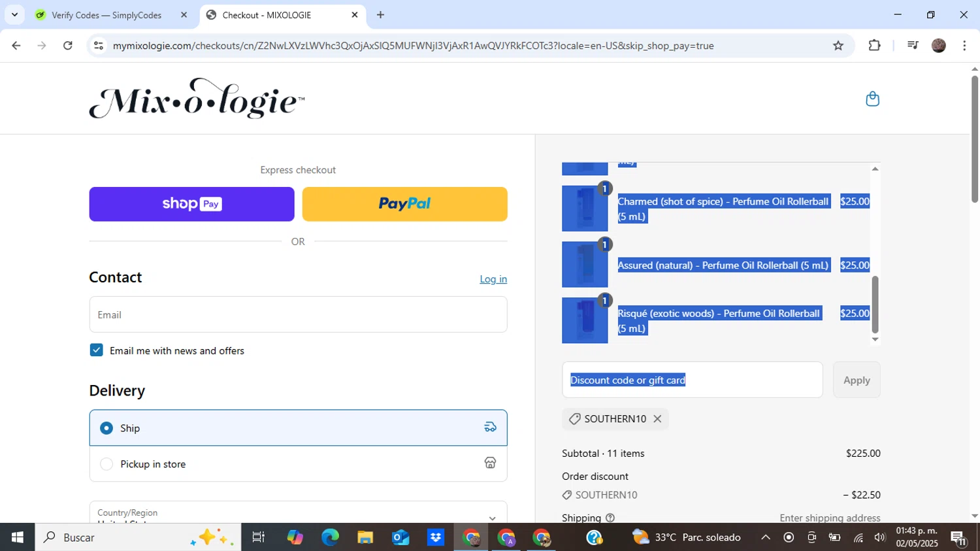Open the Chrome three-dot menu

[x=964, y=46]
